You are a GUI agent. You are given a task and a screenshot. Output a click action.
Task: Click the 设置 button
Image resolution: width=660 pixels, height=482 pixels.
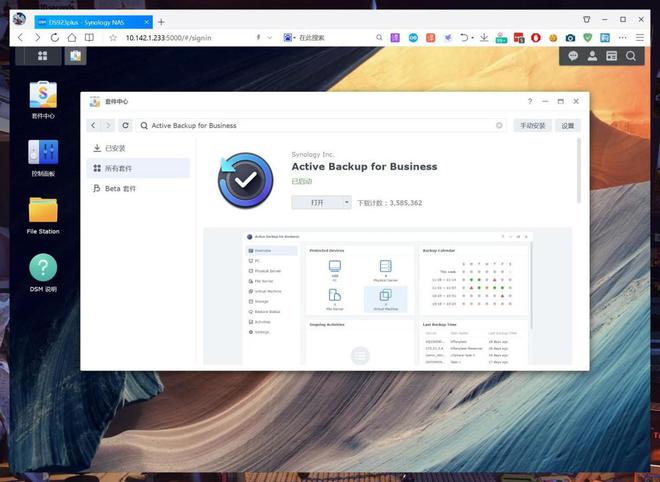(568, 126)
